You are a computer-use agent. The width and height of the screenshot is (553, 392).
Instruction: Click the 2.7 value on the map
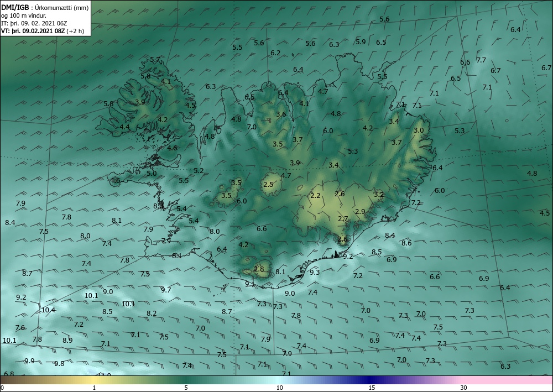point(343,219)
